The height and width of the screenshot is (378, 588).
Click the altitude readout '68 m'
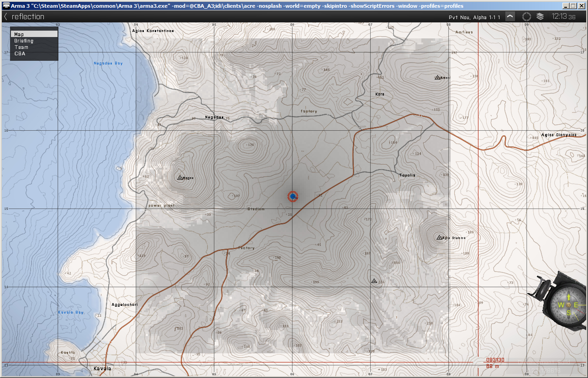click(x=492, y=366)
